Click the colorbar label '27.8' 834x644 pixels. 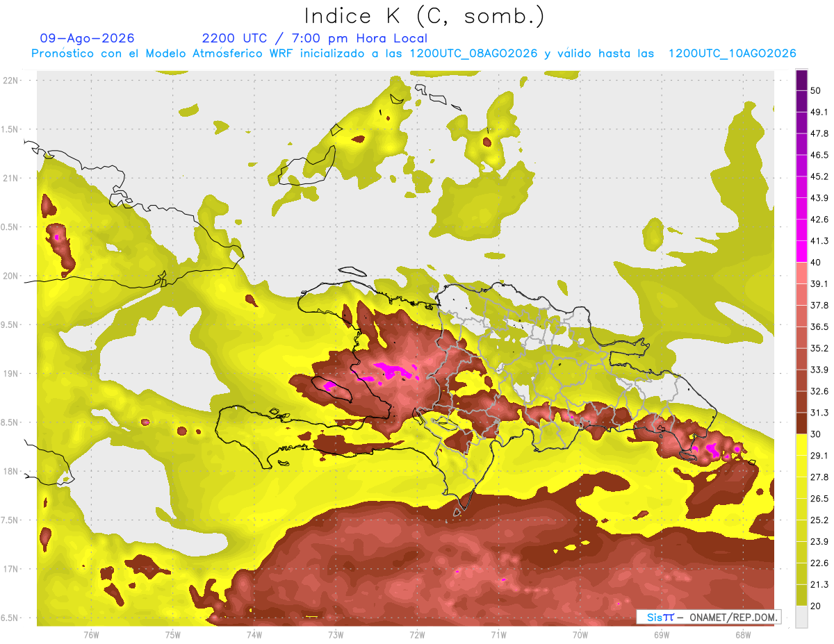819,477
